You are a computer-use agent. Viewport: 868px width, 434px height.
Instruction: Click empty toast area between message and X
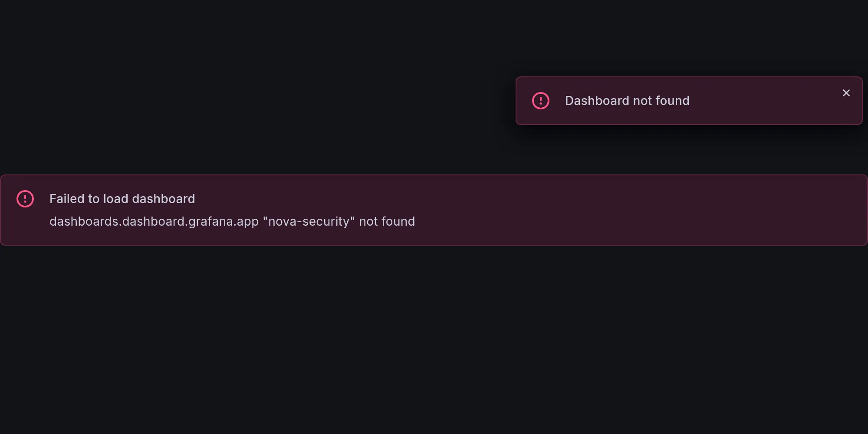coord(764,101)
